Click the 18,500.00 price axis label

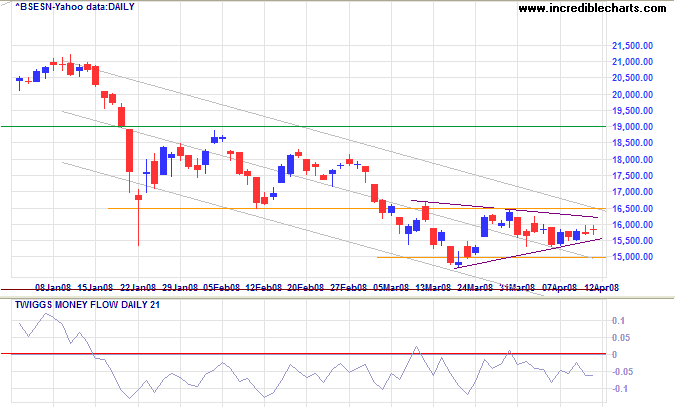(x=632, y=143)
